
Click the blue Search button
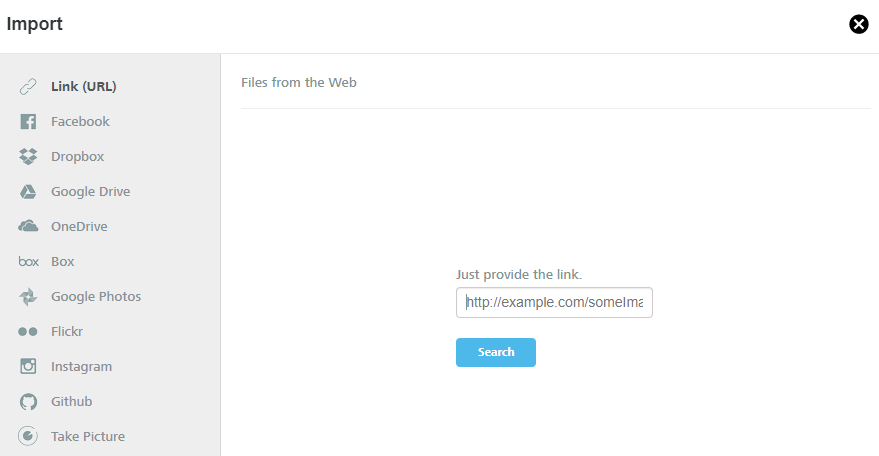point(496,352)
